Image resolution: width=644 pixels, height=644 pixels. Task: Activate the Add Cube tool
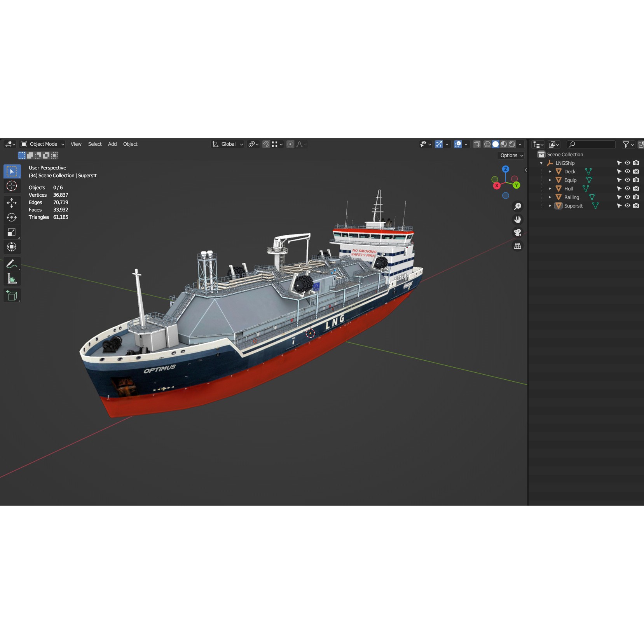click(x=12, y=295)
